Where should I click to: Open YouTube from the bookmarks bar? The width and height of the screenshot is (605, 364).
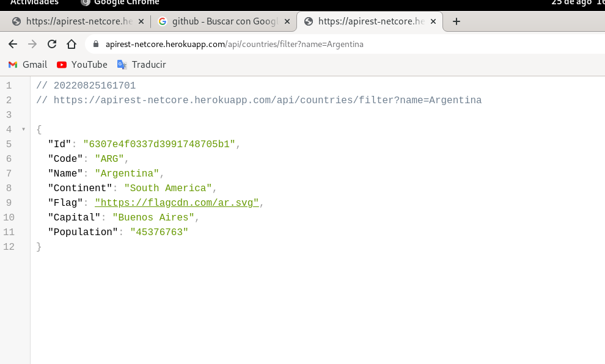(x=81, y=64)
